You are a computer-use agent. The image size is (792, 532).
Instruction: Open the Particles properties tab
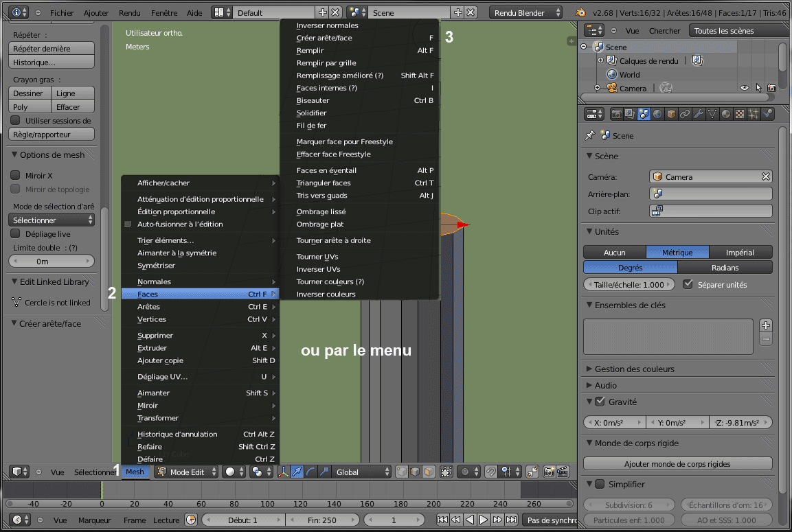point(753,114)
